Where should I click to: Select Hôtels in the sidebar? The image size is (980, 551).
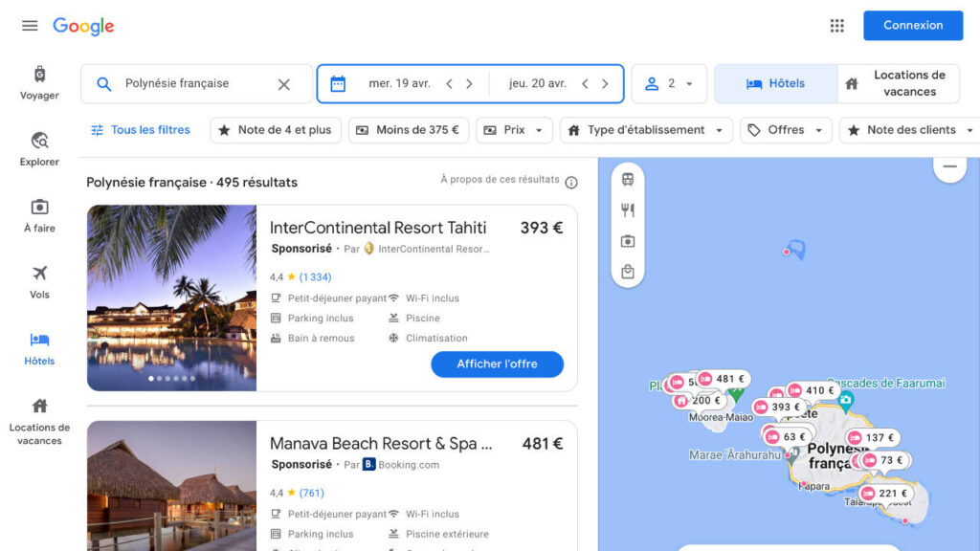point(39,348)
